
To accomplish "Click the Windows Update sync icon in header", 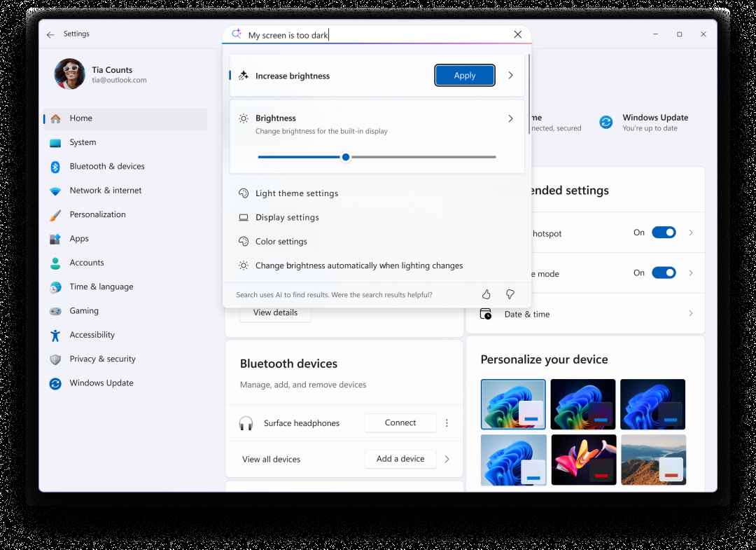I will pos(605,123).
